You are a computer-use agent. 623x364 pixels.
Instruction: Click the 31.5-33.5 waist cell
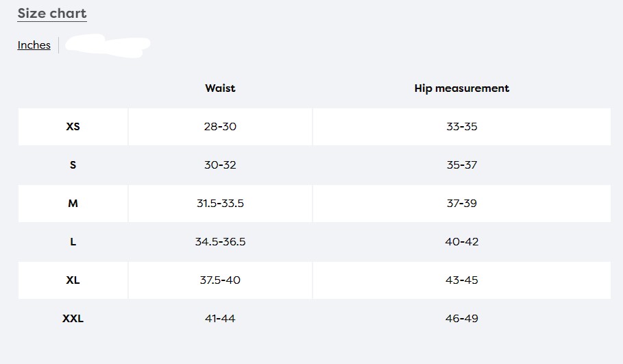[x=220, y=204]
